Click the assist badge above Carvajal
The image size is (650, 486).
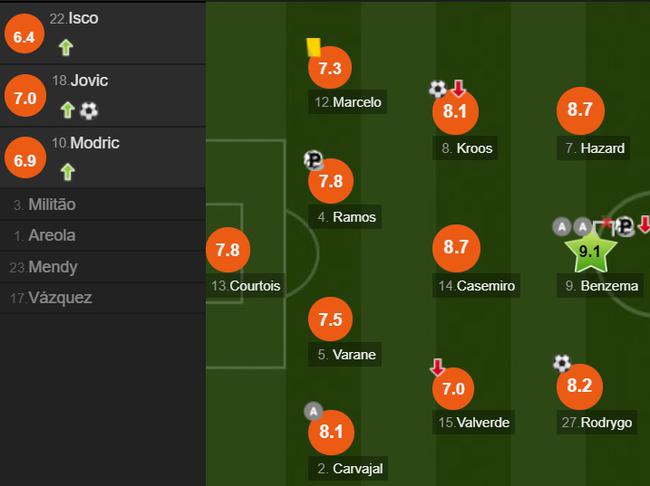click(313, 411)
